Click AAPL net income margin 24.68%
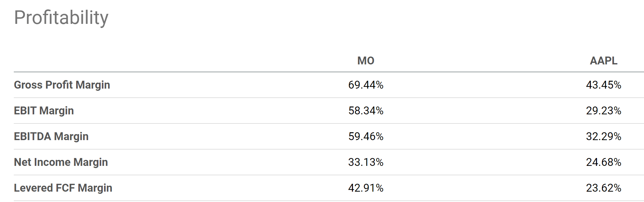Viewport: 644px width, 202px height. 604,162
